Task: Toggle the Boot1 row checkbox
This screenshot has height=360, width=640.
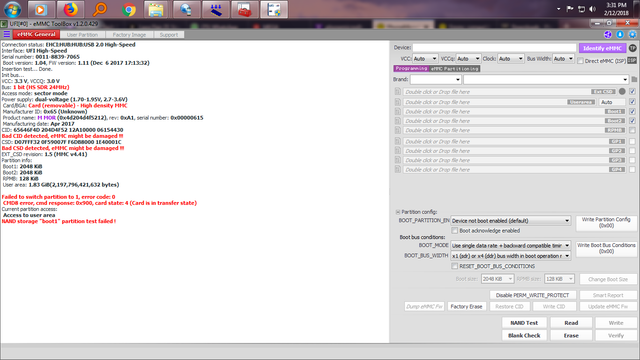Action: pos(632,111)
